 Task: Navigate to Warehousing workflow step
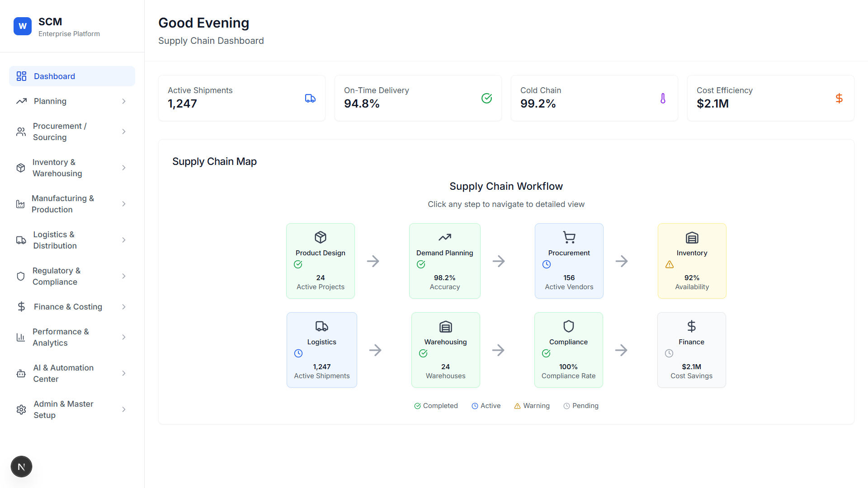pyautogui.click(x=445, y=350)
